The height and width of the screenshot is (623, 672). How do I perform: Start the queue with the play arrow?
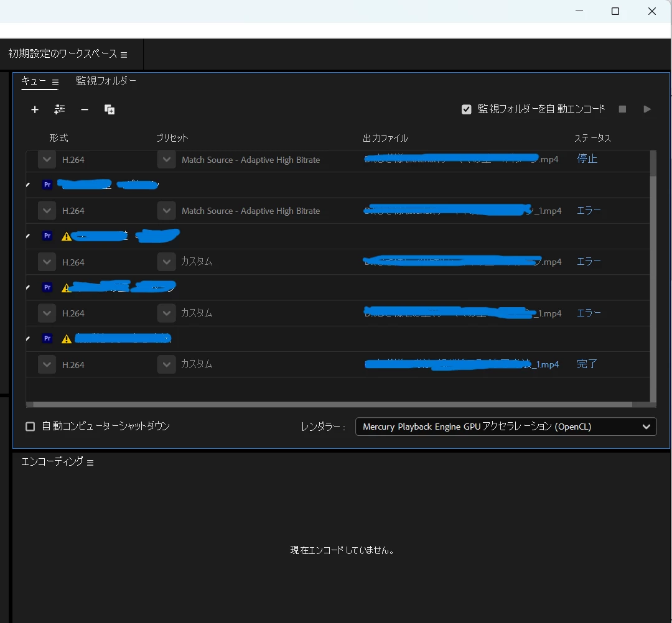647,109
